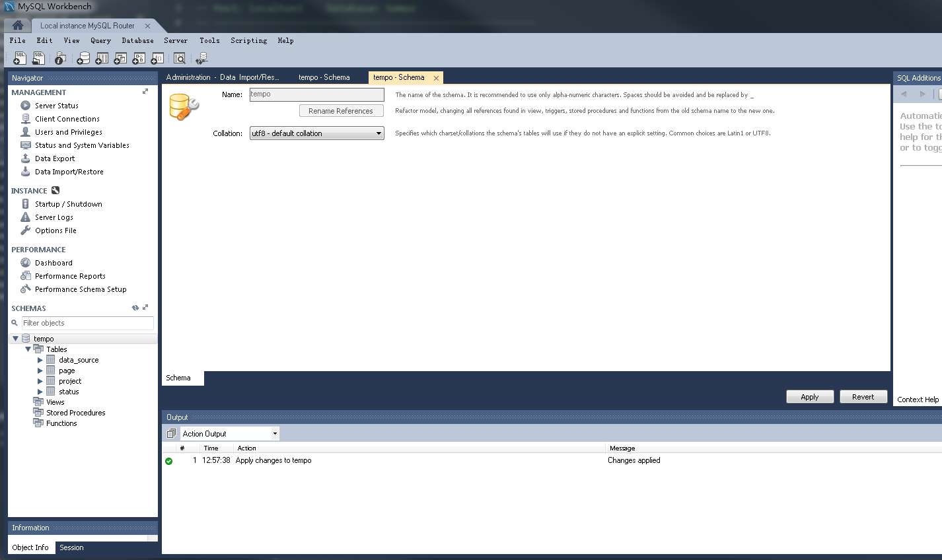The image size is (942, 560).
Task: Go back in SQL Additions help
Action: [x=904, y=94]
